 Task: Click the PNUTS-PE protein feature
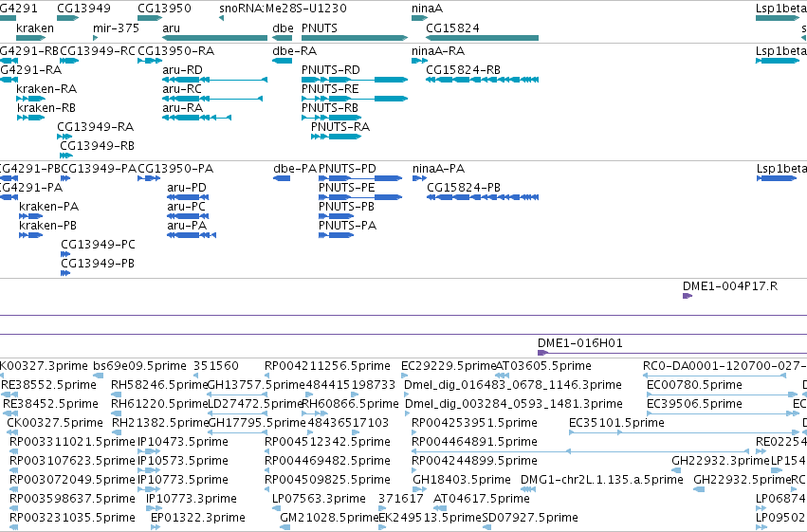(360, 197)
